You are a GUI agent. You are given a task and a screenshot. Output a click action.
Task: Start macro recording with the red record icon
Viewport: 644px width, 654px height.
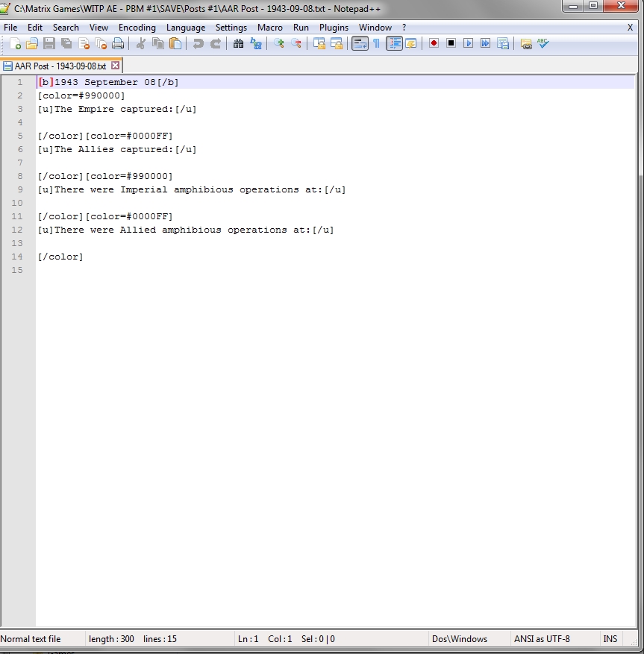click(x=434, y=43)
